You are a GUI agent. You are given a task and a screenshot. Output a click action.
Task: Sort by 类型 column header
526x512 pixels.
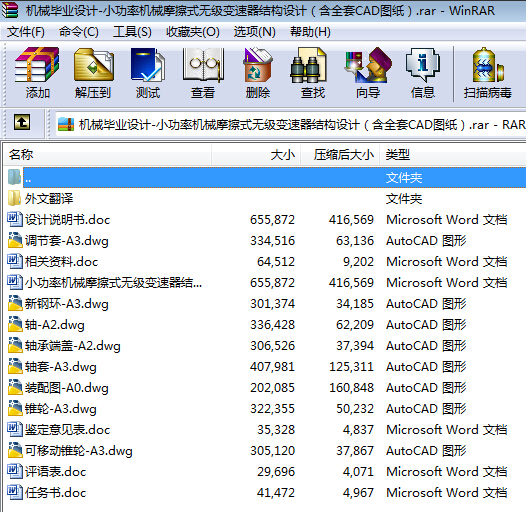[453, 154]
